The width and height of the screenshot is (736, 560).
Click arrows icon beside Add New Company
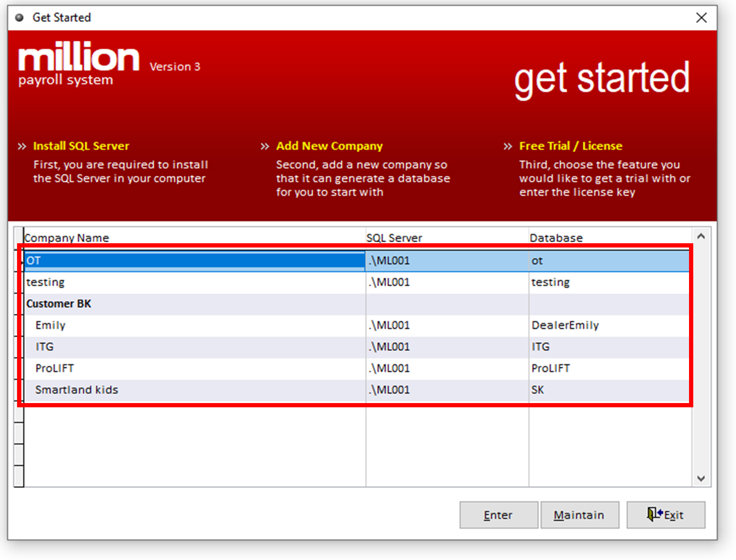265,147
